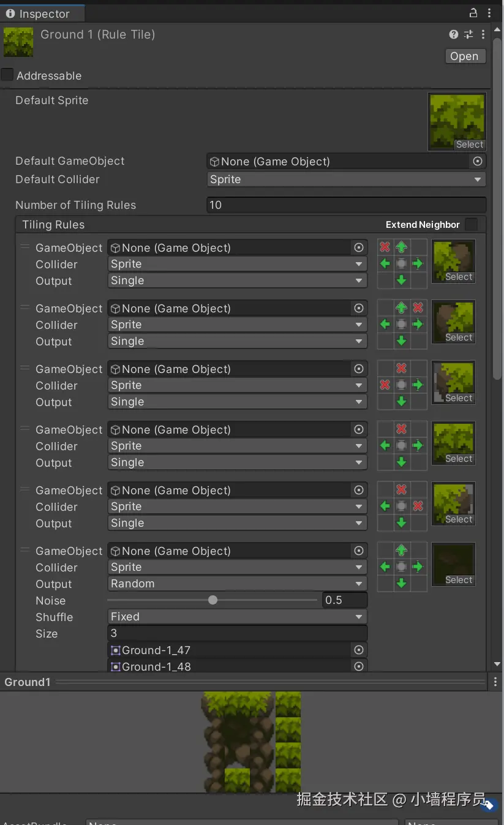Screen dimensions: 504x825
Task: Open the help reference icon for Rule Tile
Action: click(453, 35)
